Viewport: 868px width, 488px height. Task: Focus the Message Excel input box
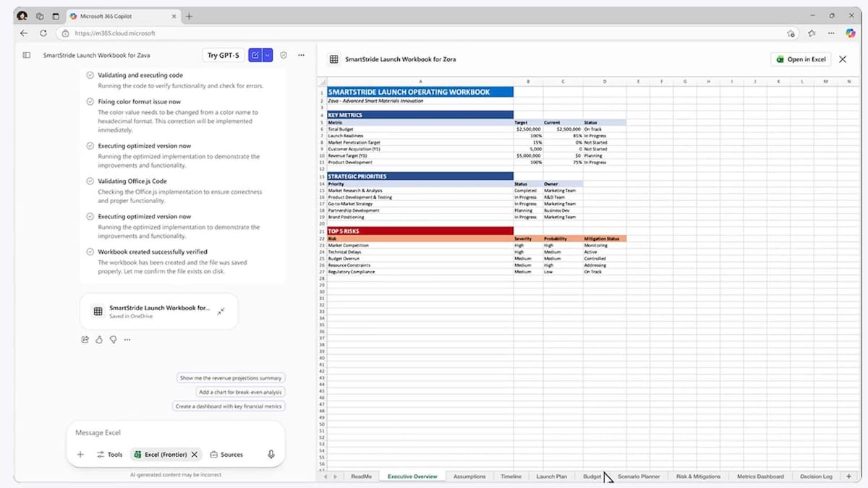pyautogui.click(x=176, y=432)
